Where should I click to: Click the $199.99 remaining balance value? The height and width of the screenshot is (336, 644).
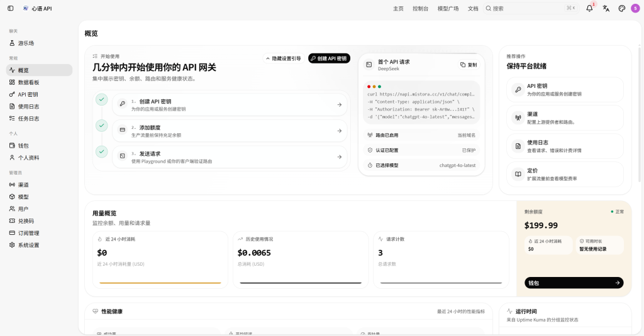pos(541,225)
